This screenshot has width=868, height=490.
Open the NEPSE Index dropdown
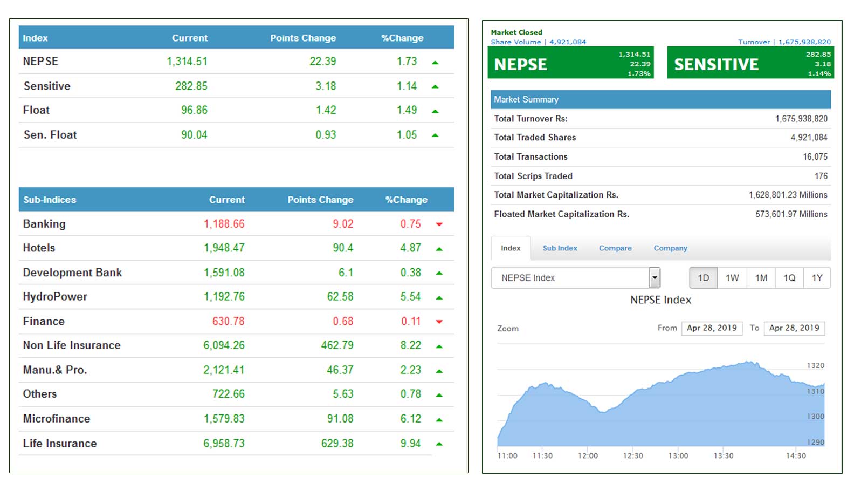tap(576, 278)
